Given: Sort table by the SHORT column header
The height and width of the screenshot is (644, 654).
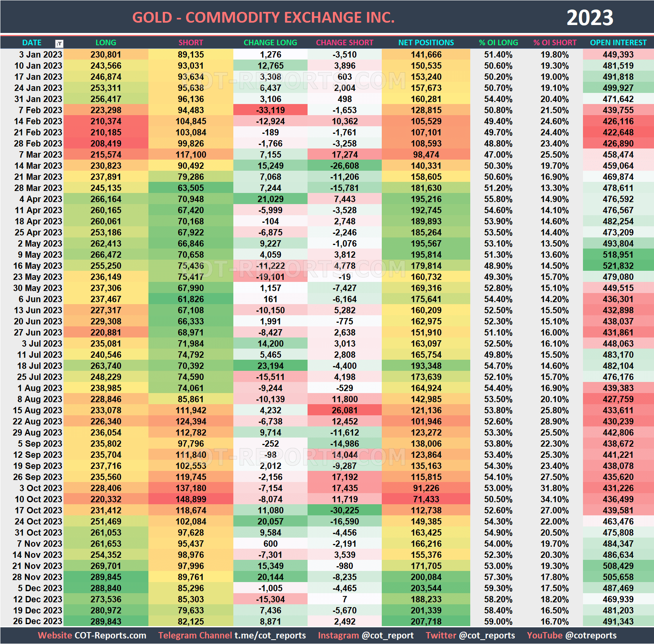Looking at the screenshot, I should [x=190, y=42].
